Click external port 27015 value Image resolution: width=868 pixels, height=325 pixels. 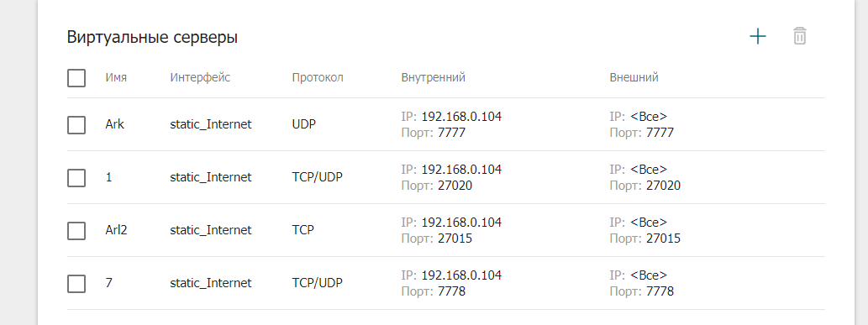(x=663, y=239)
